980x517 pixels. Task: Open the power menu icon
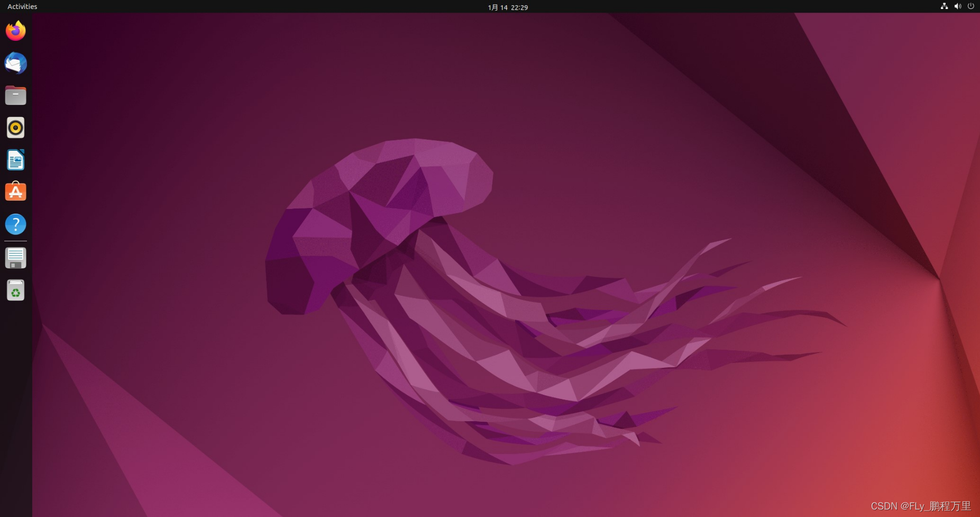click(x=971, y=6)
